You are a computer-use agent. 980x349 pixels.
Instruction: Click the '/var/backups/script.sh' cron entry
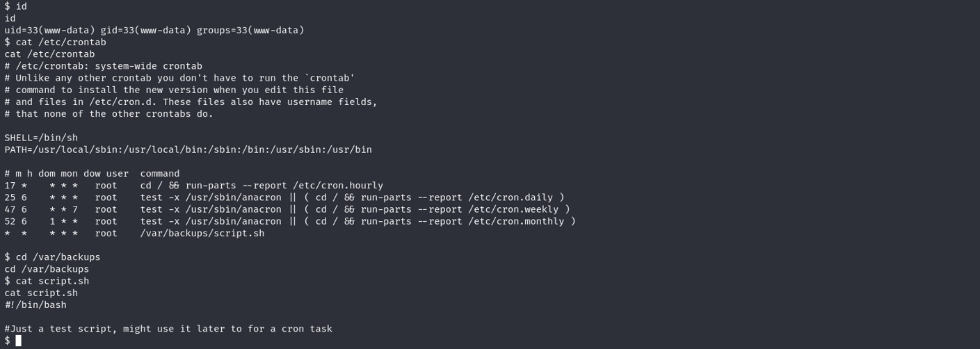click(x=134, y=233)
